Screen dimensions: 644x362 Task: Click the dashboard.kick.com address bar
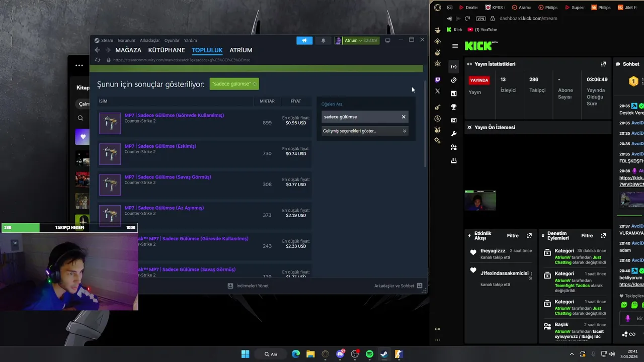[x=528, y=19]
